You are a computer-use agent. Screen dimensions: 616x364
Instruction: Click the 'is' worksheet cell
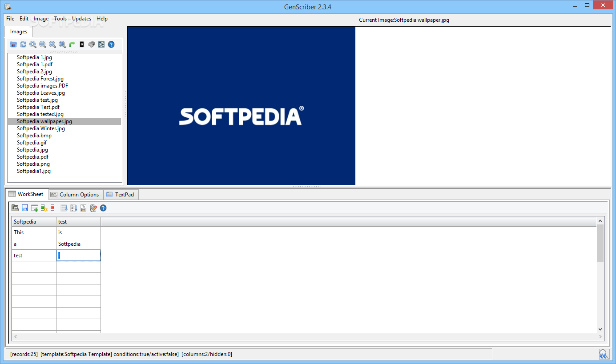click(79, 232)
